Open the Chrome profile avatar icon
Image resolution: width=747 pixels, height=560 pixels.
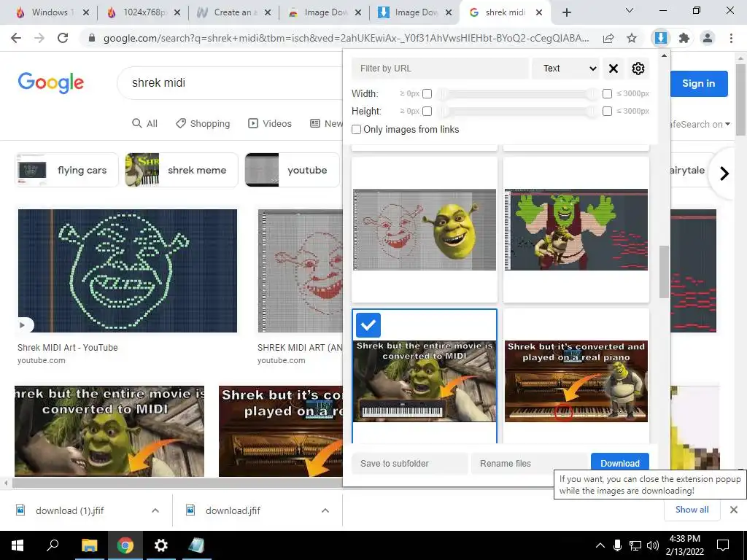point(708,38)
